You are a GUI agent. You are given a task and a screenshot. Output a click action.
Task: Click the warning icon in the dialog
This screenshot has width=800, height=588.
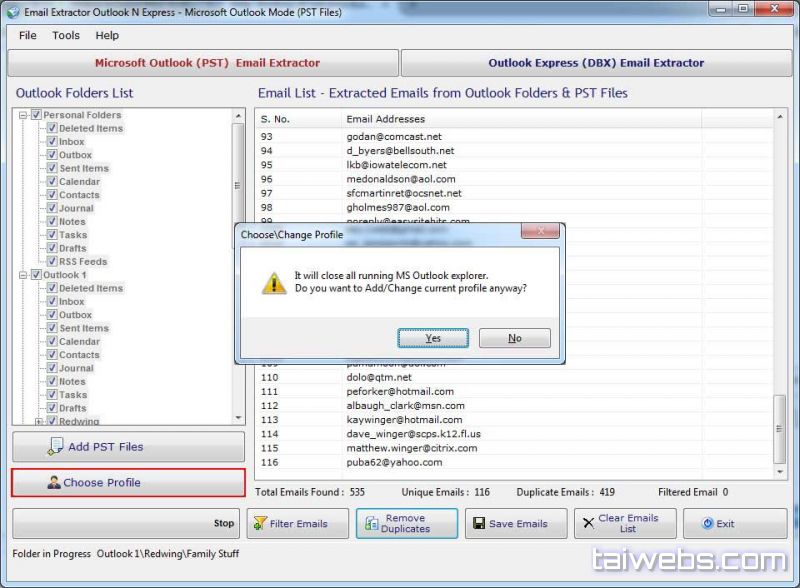273,282
